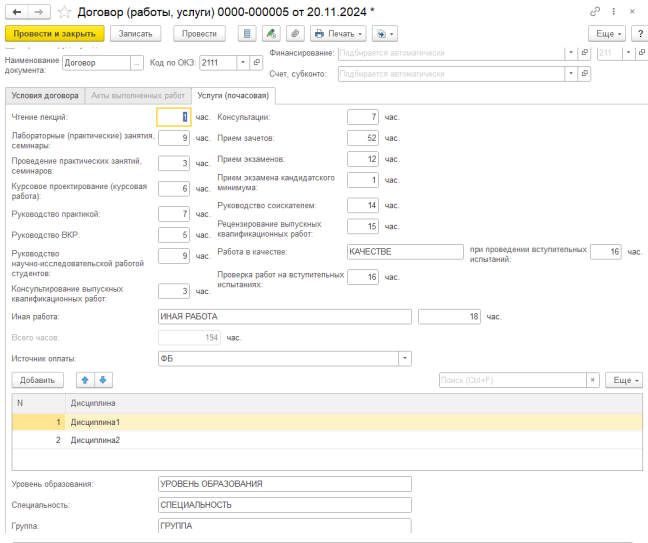Add document to favorites with star icon
The height and width of the screenshot is (543, 648).
[x=64, y=11]
